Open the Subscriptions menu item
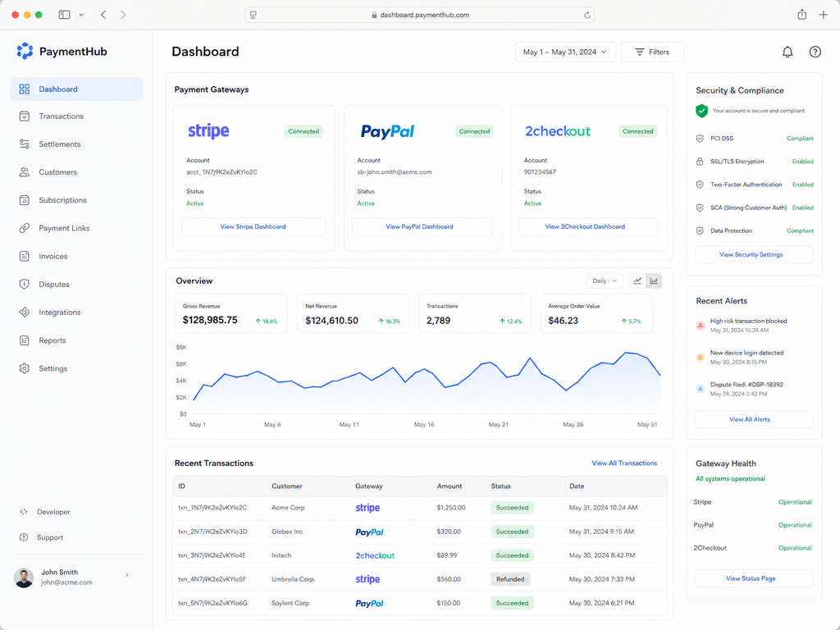The height and width of the screenshot is (630, 840). click(x=76, y=200)
